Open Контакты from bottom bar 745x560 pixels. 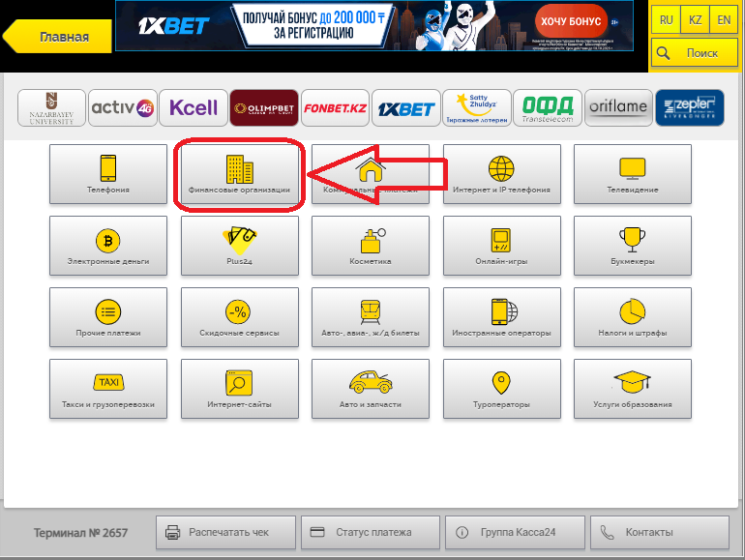pos(660,532)
